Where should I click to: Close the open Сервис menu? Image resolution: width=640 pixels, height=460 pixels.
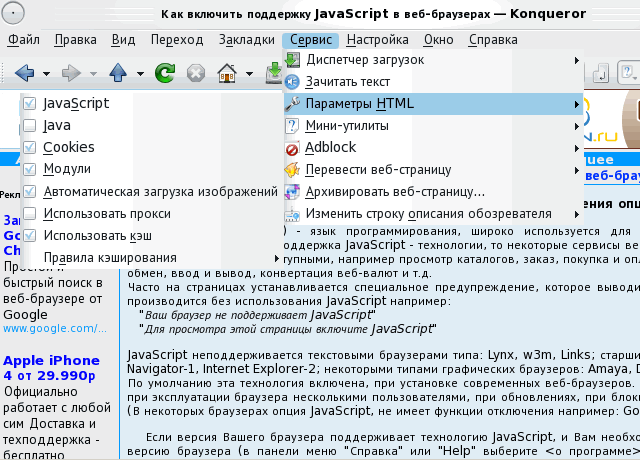[311, 40]
